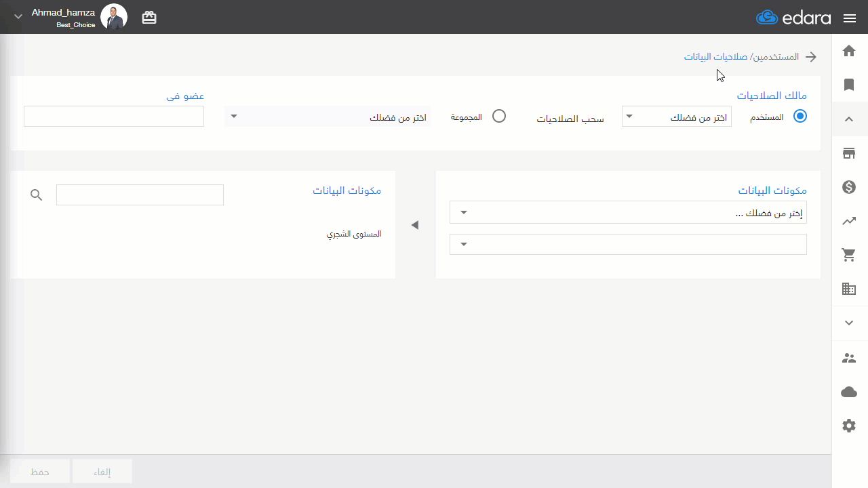
Task: Collapse sidebar with the up chevron
Action: pyautogui.click(x=849, y=119)
